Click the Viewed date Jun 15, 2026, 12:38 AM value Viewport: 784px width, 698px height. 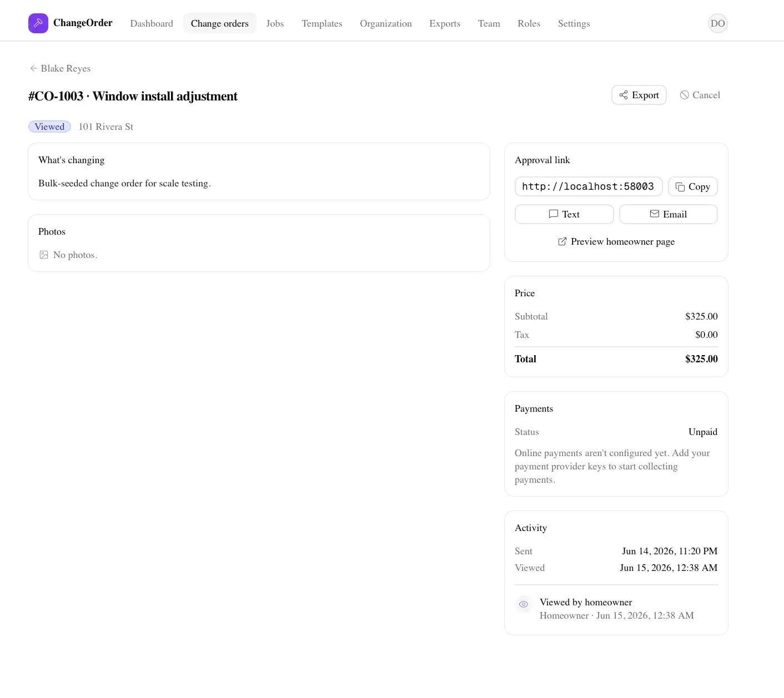[x=669, y=568]
